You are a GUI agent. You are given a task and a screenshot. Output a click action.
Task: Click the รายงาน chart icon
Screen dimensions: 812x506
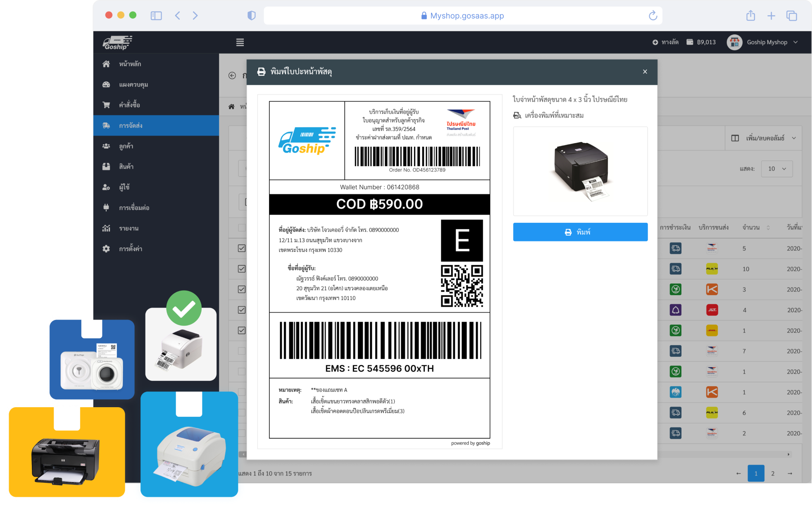click(x=106, y=228)
